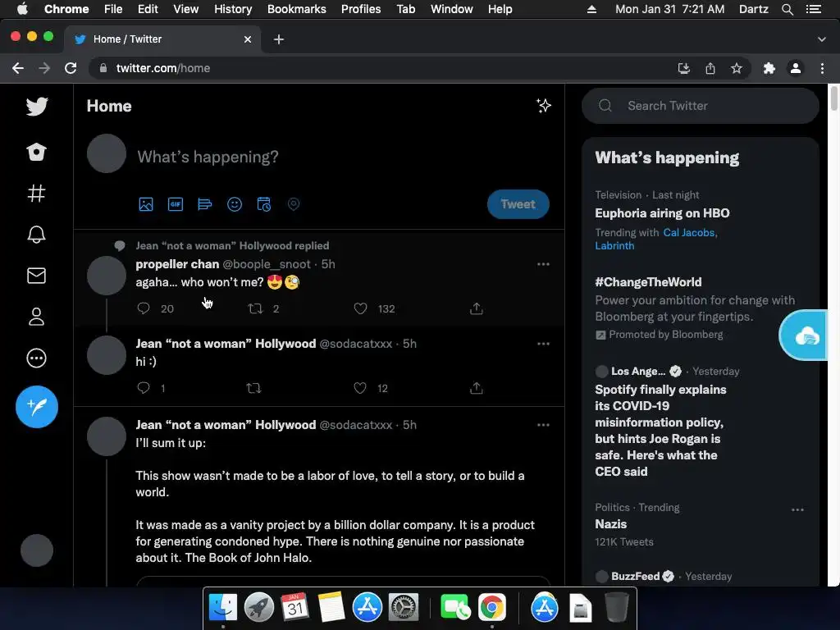This screenshot has width=840, height=630.
Task: Open the Cal Jacobs trending link
Action: (x=688, y=232)
